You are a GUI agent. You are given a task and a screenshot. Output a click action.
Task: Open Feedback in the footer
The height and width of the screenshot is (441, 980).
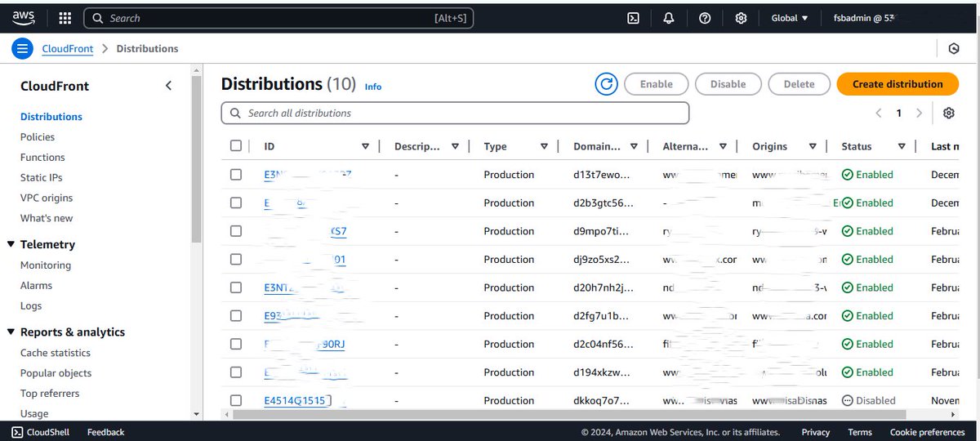coord(106,432)
